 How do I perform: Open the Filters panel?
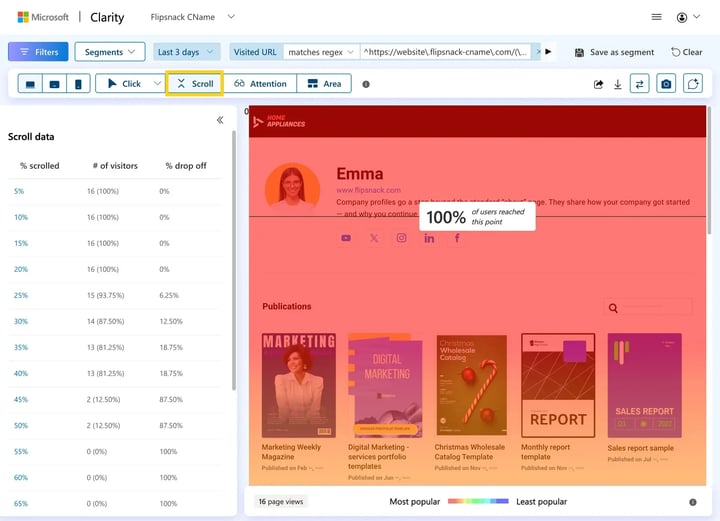[x=38, y=52]
